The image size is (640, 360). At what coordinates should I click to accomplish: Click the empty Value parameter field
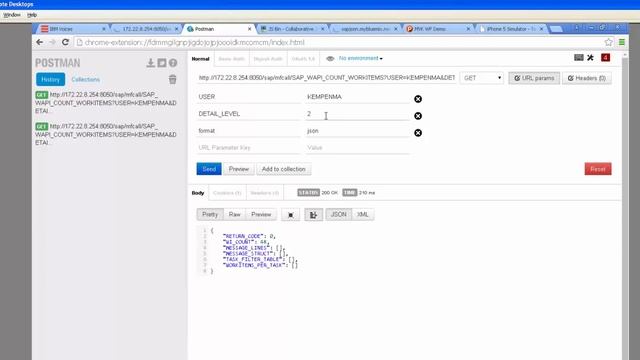point(357,148)
